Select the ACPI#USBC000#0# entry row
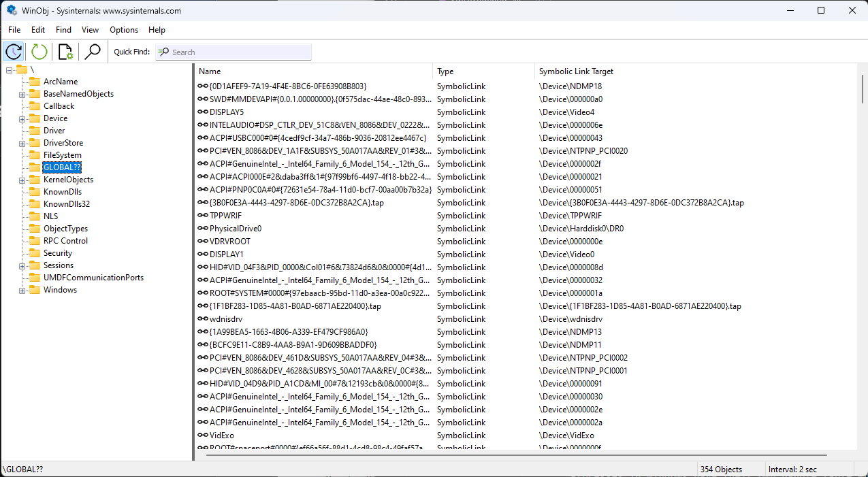This screenshot has width=868, height=477. (526, 138)
